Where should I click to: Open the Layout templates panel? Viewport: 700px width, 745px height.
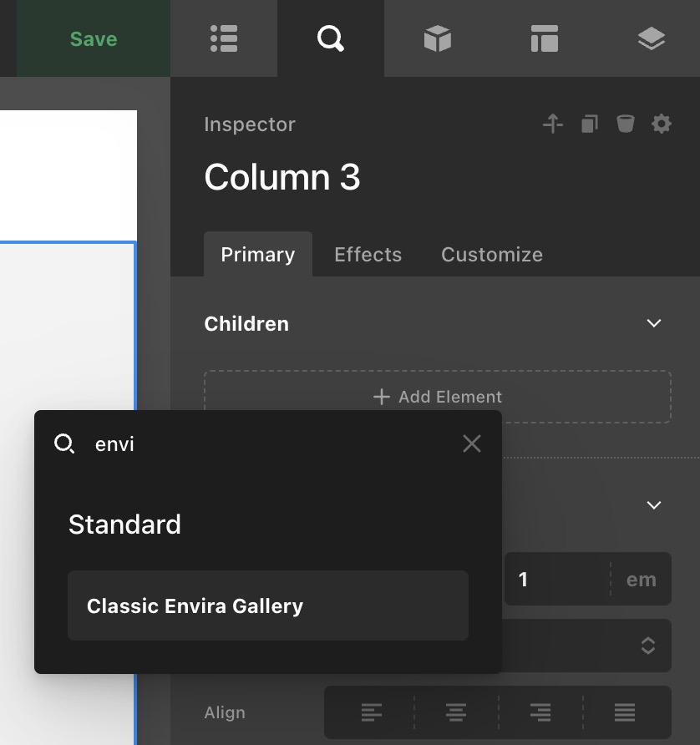[544, 38]
